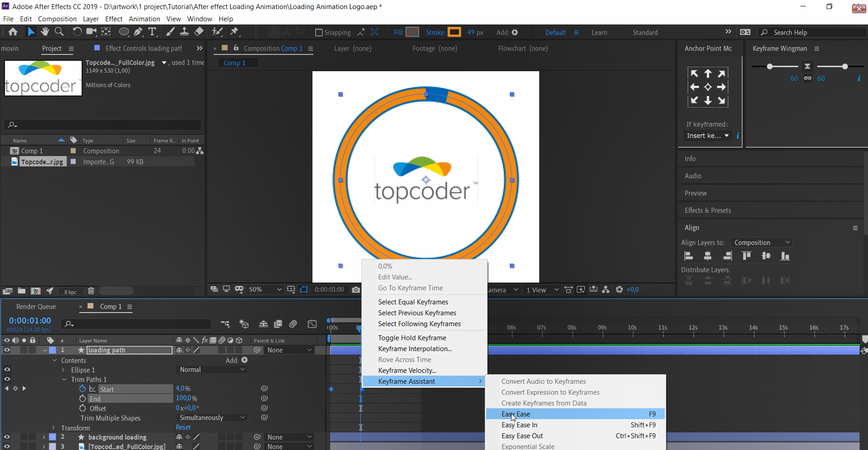Select the Hand tool
The image size is (868, 450).
pyautogui.click(x=45, y=31)
